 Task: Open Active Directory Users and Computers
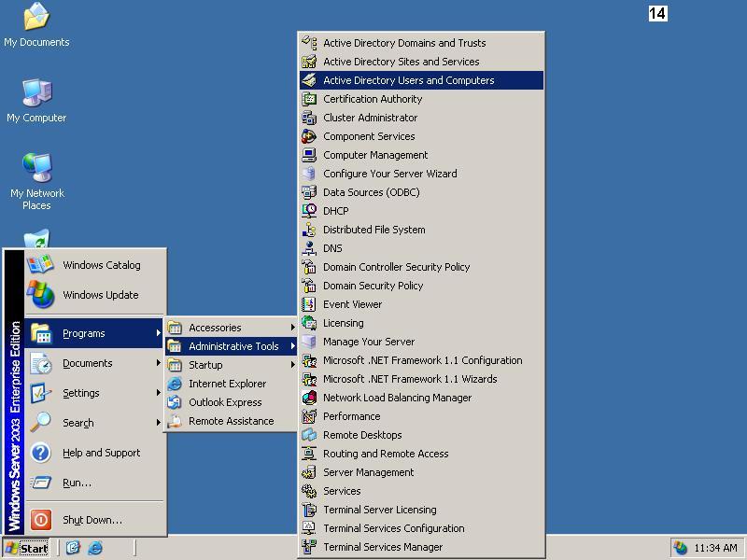pyautogui.click(x=408, y=80)
